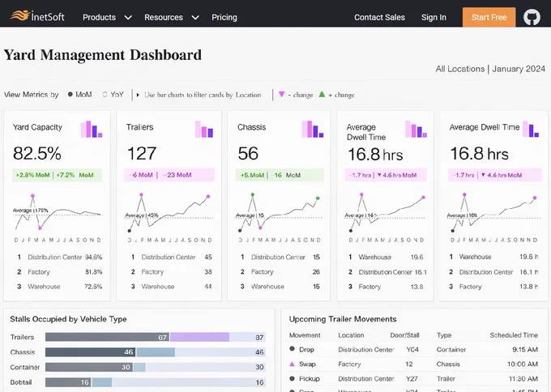Go to the Pricing page
The height and width of the screenshot is (392, 551).
[224, 17]
